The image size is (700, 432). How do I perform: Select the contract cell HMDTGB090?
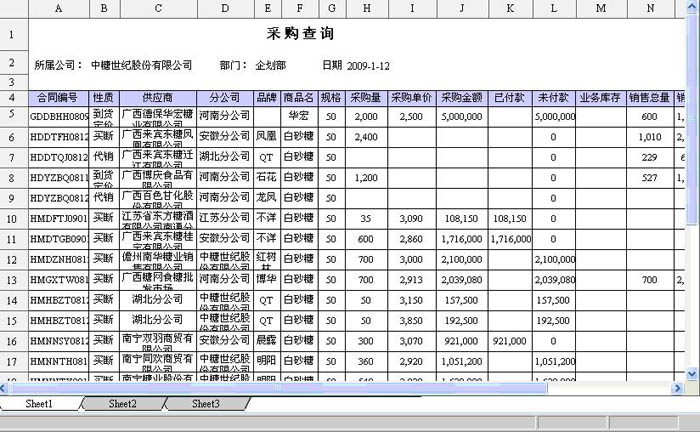[x=58, y=240]
